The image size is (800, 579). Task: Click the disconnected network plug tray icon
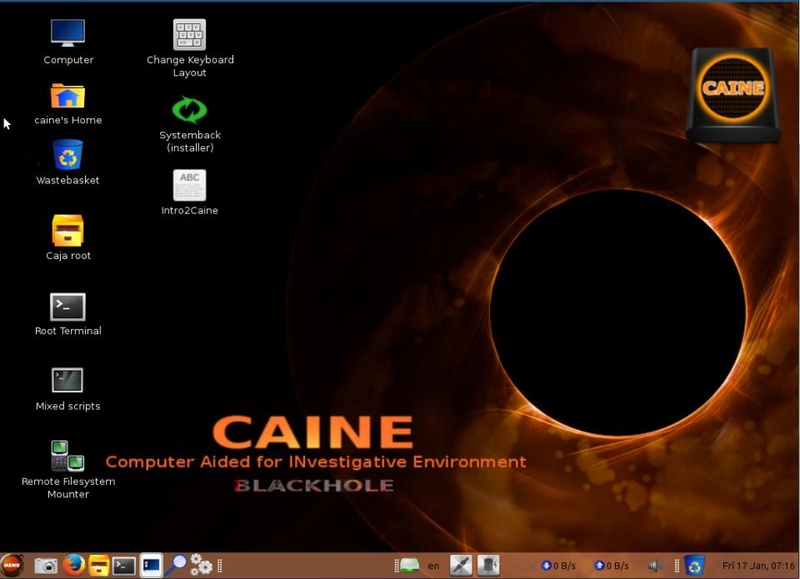click(461, 565)
